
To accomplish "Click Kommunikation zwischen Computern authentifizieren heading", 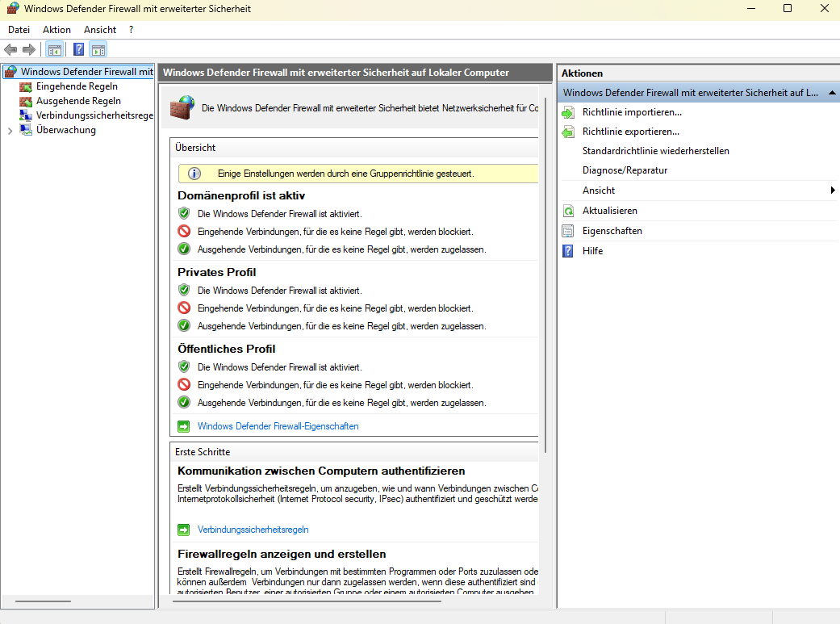I will pos(321,471).
